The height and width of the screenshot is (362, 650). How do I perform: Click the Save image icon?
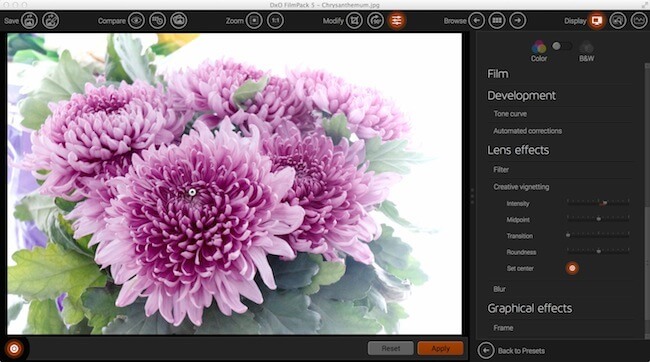point(29,20)
